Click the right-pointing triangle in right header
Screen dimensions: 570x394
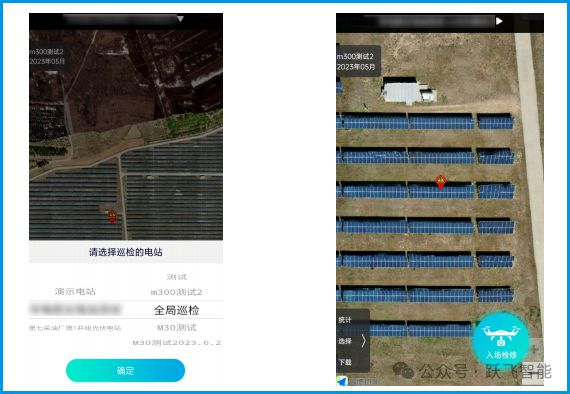tap(499, 21)
